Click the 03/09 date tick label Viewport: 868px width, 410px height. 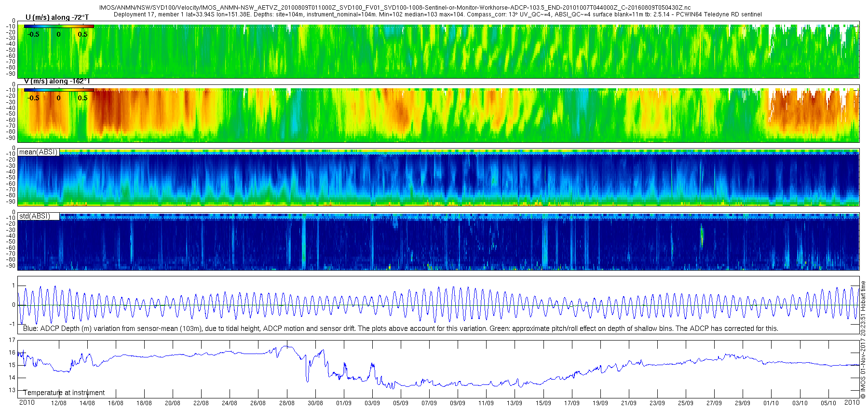coord(372,403)
